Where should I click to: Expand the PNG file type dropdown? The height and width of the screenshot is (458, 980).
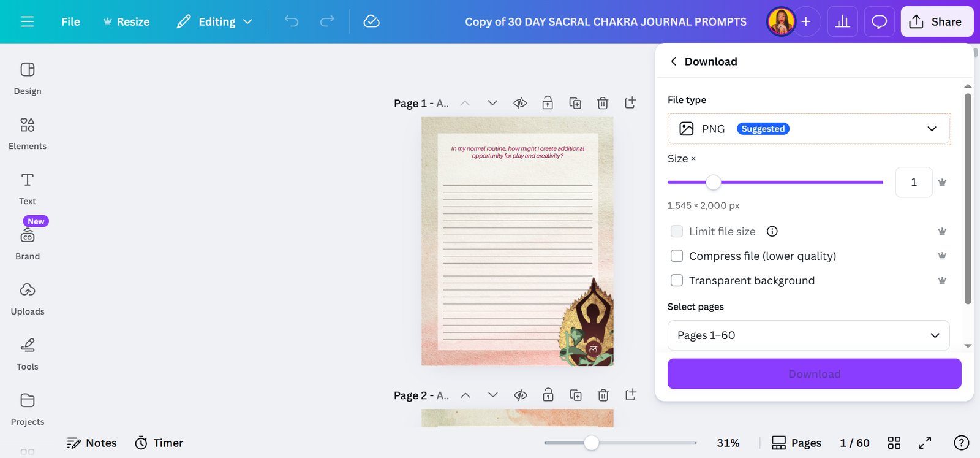[x=809, y=129]
